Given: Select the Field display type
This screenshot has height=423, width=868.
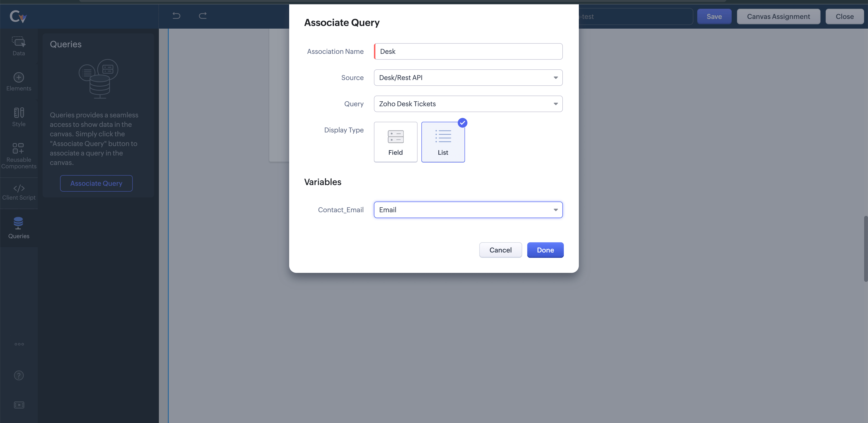Looking at the screenshot, I should 395,142.
